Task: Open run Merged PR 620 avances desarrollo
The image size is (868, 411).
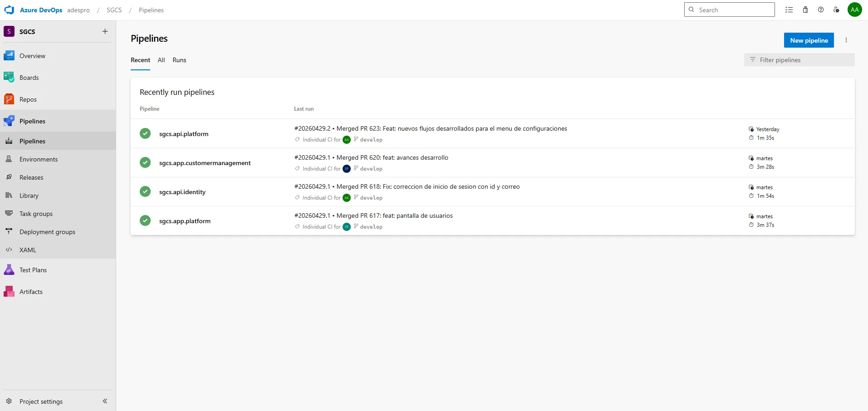Action: point(371,158)
